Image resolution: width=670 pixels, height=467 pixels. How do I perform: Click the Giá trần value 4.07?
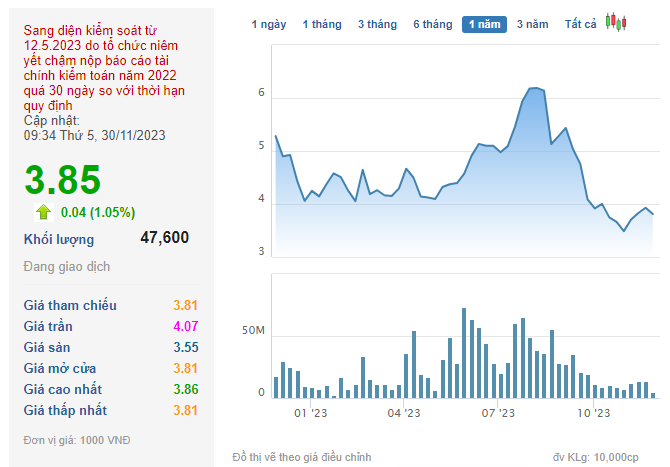[x=186, y=326]
